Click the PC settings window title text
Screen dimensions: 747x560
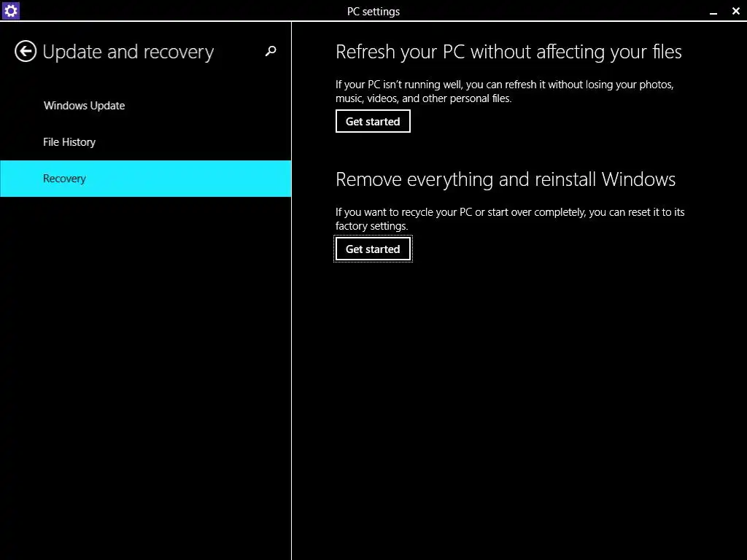click(373, 11)
